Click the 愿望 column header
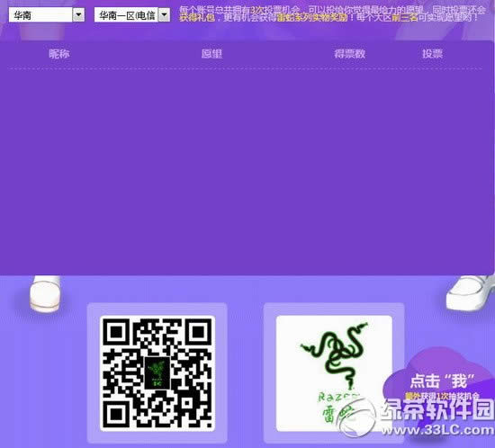This screenshot has height=448, width=495. pos(211,54)
